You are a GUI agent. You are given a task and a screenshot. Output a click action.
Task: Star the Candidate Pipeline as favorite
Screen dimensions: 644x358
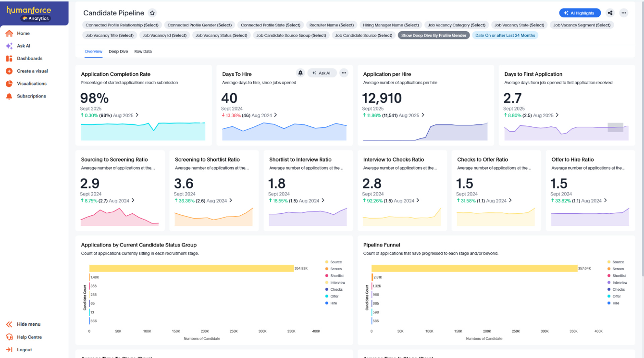click(153, 13)
